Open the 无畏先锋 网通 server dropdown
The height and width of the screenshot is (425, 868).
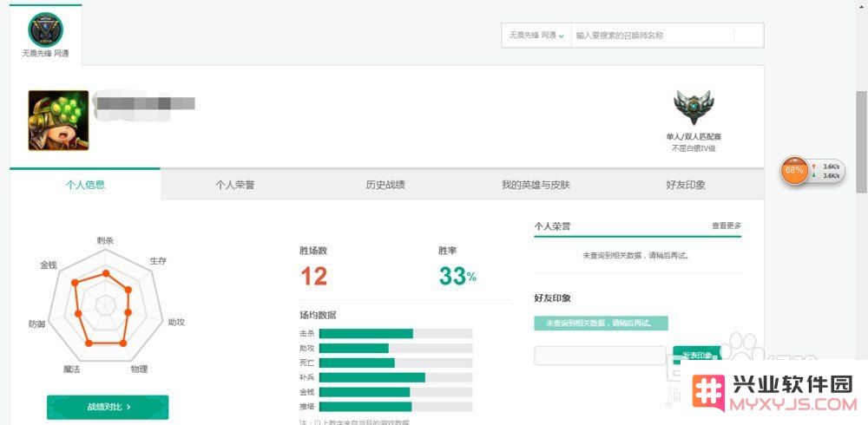536,36
